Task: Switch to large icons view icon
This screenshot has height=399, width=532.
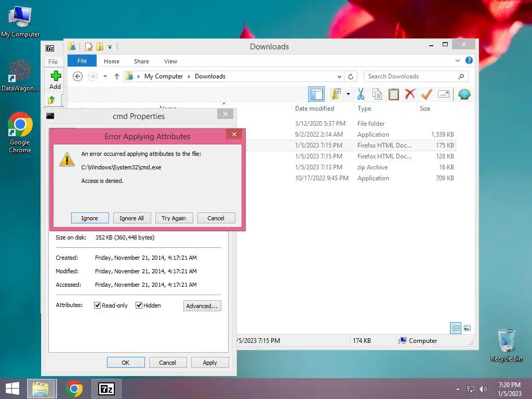Action: click(x=467, y=328)
